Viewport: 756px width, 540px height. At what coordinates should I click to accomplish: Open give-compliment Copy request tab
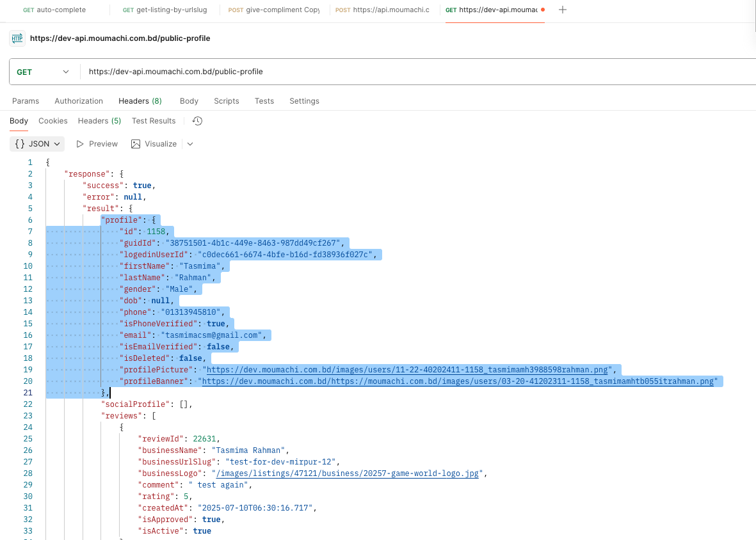(x=274, y=10)
